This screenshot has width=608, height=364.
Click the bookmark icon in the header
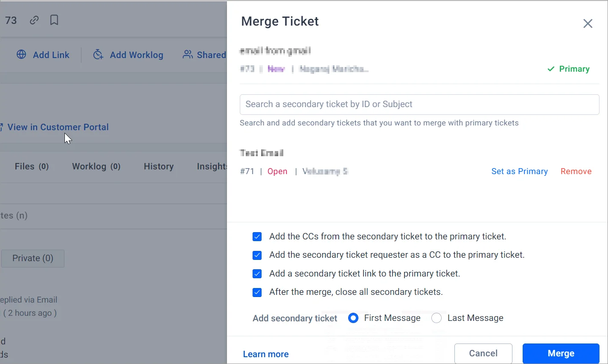pyautogui.click(x=54, y=20)
